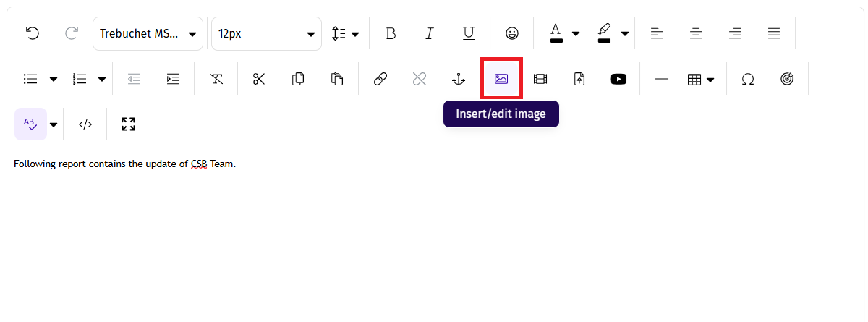Toggle italic formatting
Image resolution: width=868 pixels, height=322 pixels.
pyautogui.click(x=430, y=33)
